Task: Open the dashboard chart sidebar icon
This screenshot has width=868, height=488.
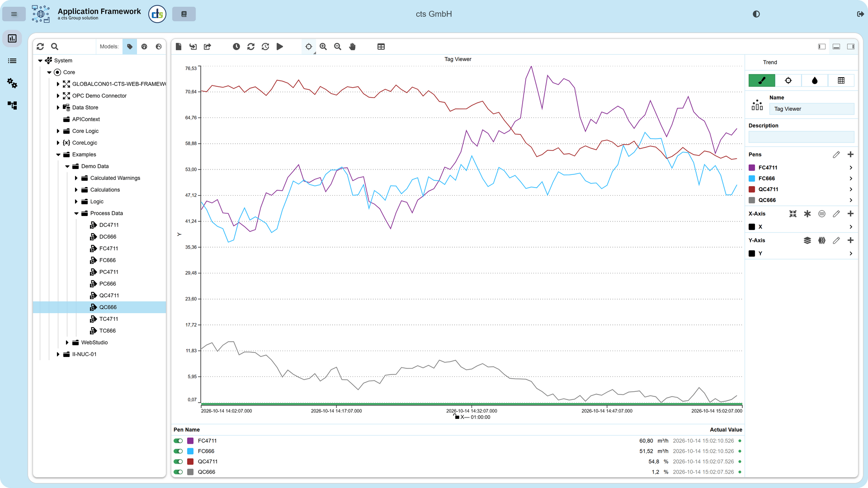Action: 12,38
